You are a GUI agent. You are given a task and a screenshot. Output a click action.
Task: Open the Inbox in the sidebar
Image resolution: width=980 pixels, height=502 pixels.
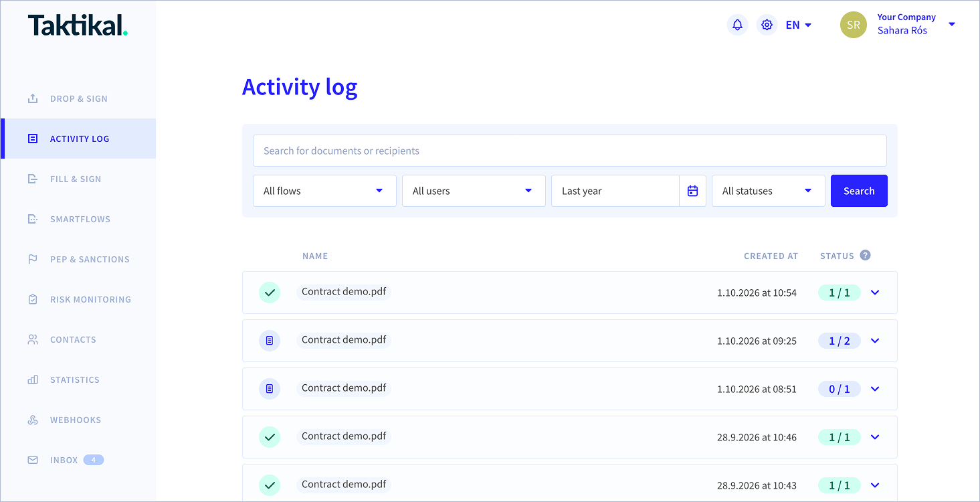[x=78, y=460]
